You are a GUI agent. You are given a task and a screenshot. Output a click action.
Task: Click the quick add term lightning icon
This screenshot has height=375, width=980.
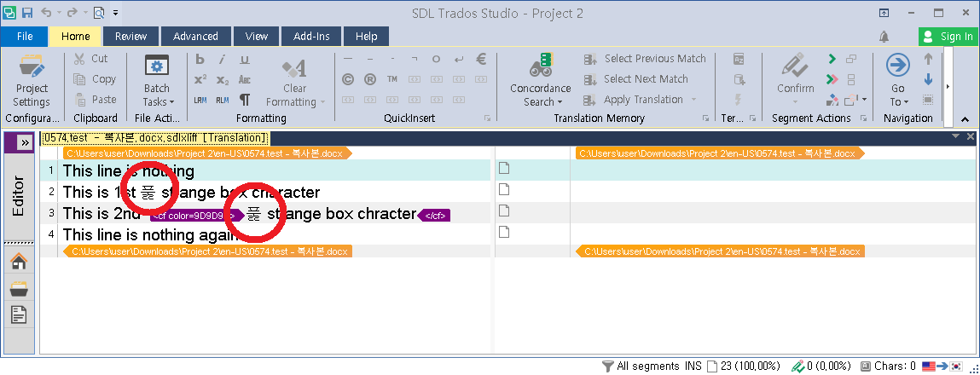pos(739,100)
